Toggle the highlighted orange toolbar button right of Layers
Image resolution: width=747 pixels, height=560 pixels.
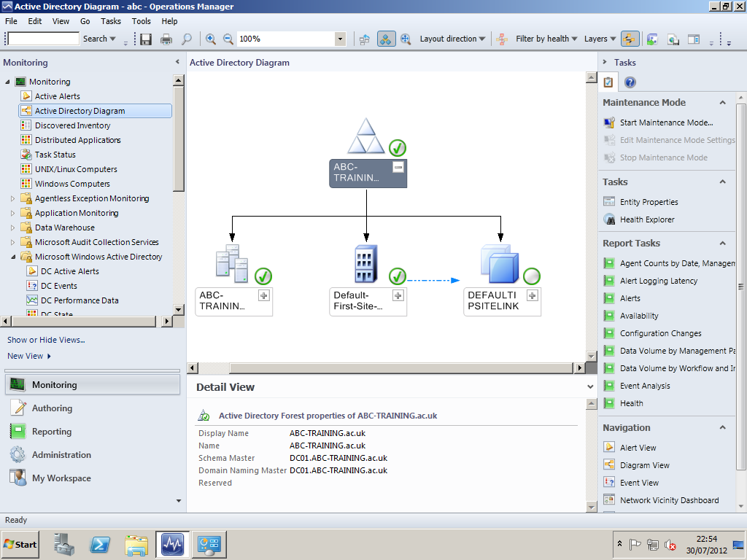630,39
